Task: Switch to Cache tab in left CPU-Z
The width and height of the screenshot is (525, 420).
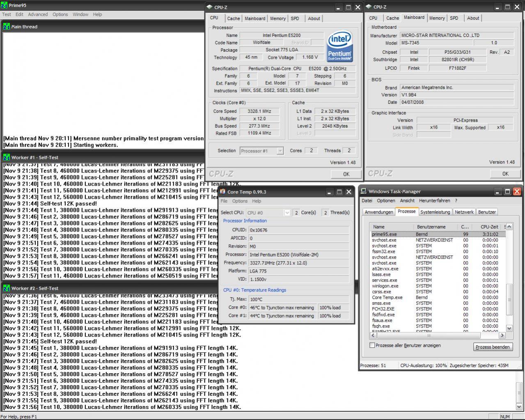Action: point(234,18)
